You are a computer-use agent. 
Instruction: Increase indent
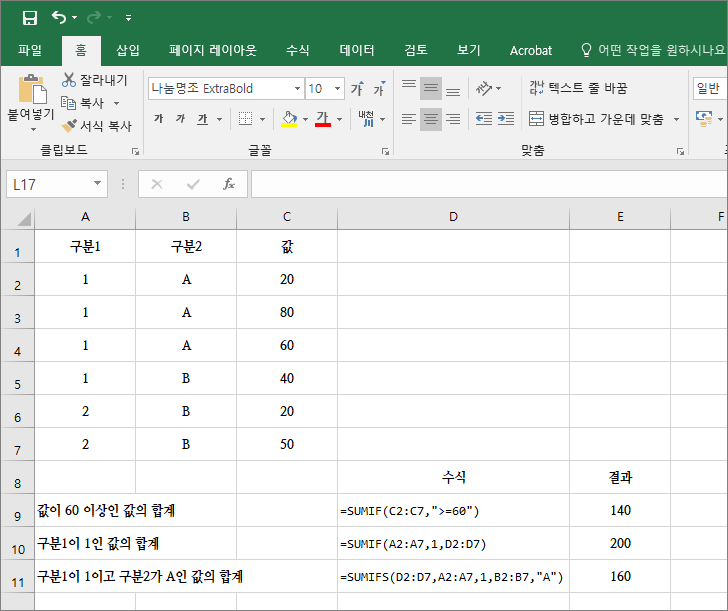[506, 119]
